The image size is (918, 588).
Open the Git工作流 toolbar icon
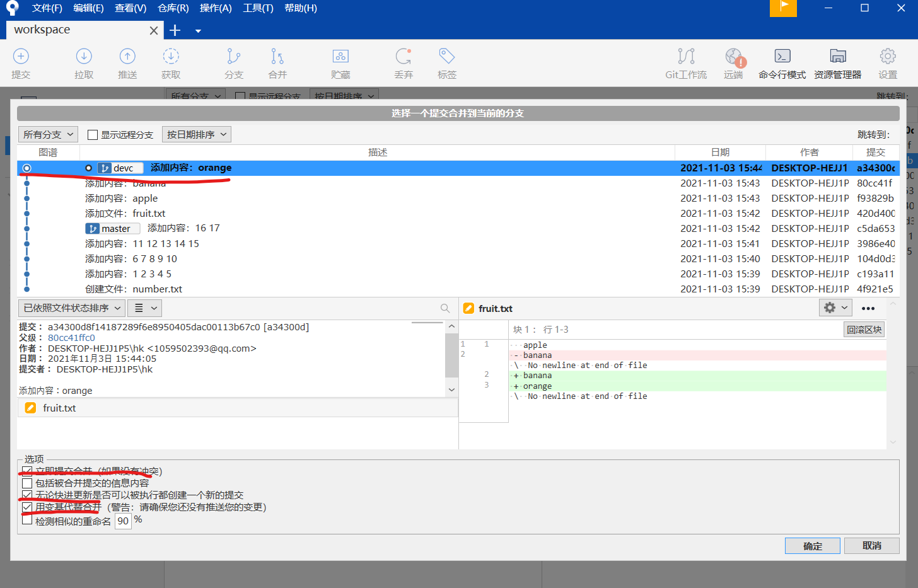[686, 57]
